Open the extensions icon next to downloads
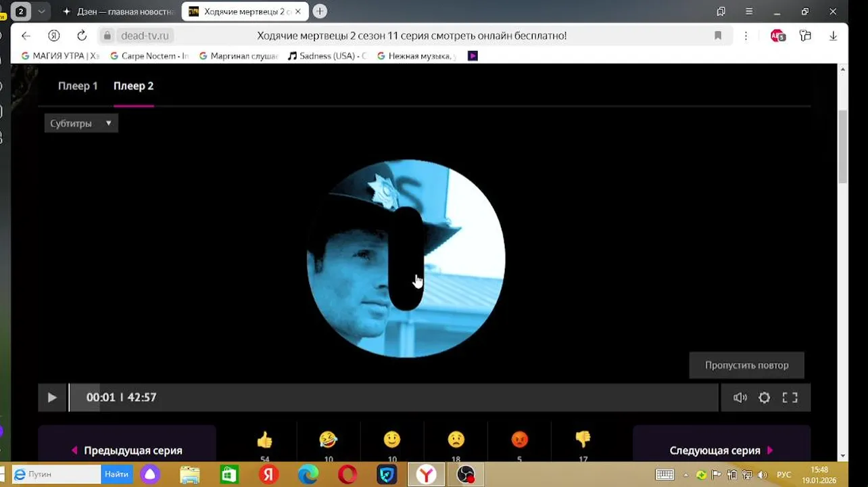 [805, 36]
